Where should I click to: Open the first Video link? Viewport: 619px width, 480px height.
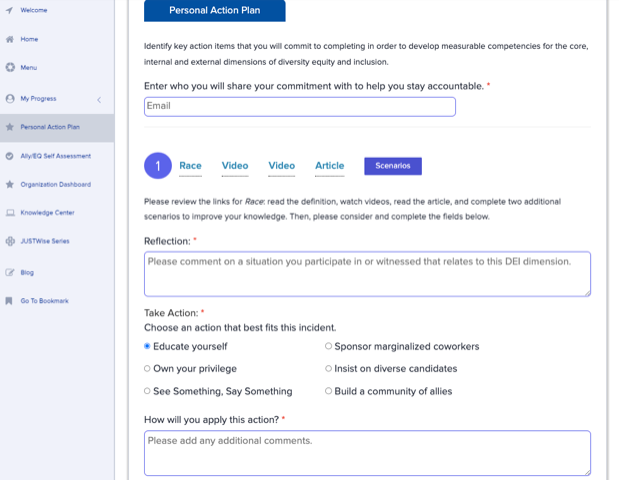[x=235, y=166]
